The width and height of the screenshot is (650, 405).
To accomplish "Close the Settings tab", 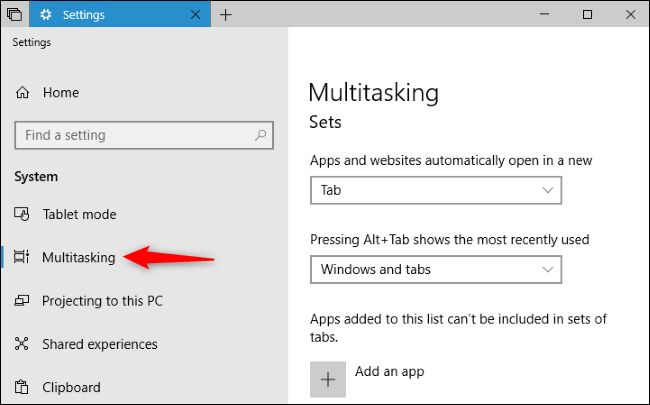I will pos(195,14).
